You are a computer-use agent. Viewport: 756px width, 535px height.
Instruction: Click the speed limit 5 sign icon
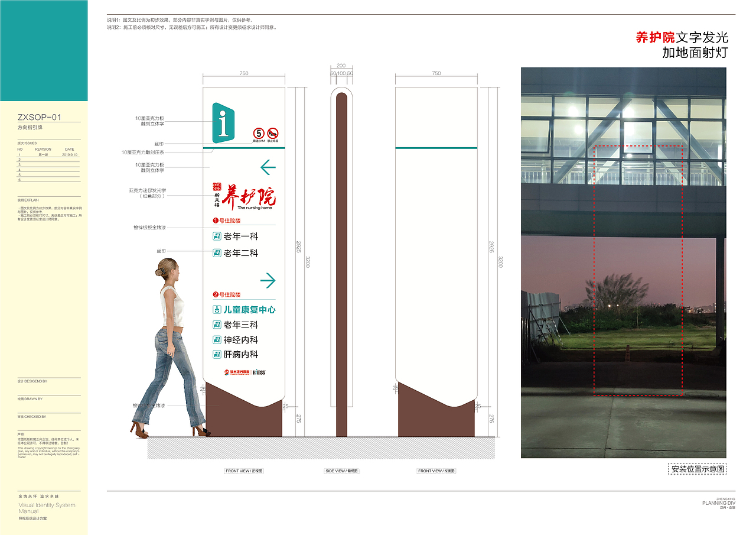259,133
